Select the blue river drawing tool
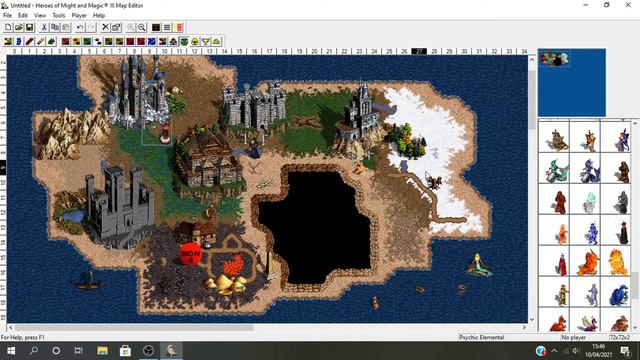This screenshot has width=640, height=360. [19, 41]
